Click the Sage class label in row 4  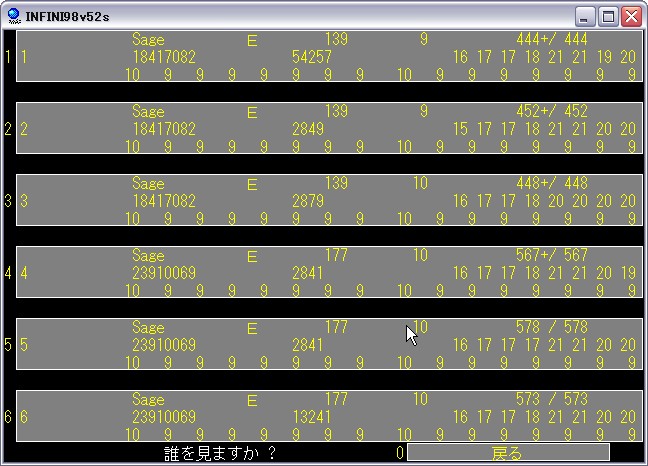(x=148, y=256)
